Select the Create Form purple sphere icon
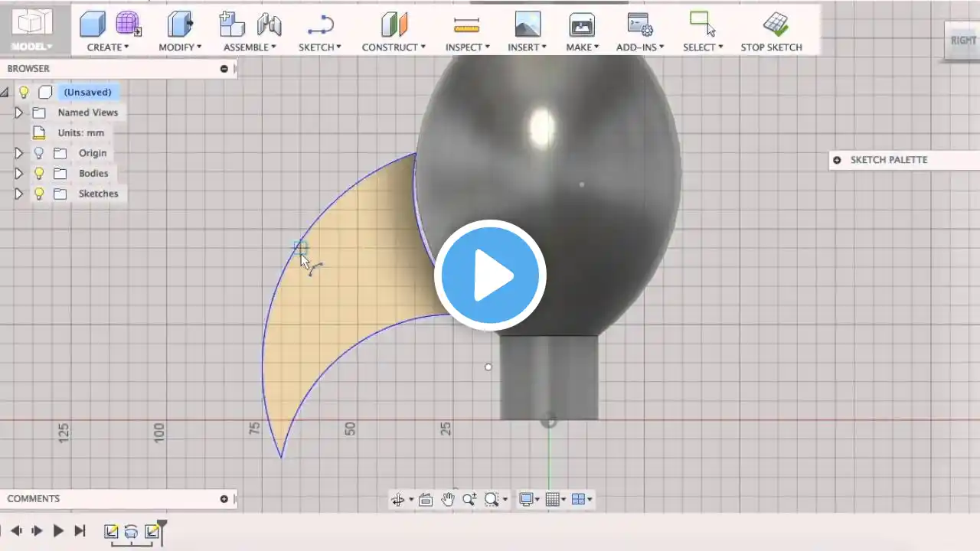The width and height of the screenshot is (980, 551). pyautogui.click(x=128, y=24)
